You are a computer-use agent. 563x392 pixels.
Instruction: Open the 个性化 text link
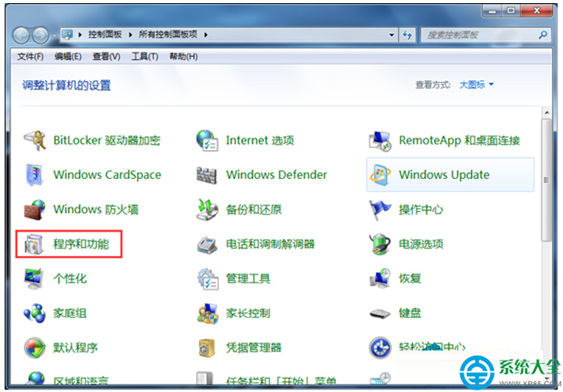[70, 279]
